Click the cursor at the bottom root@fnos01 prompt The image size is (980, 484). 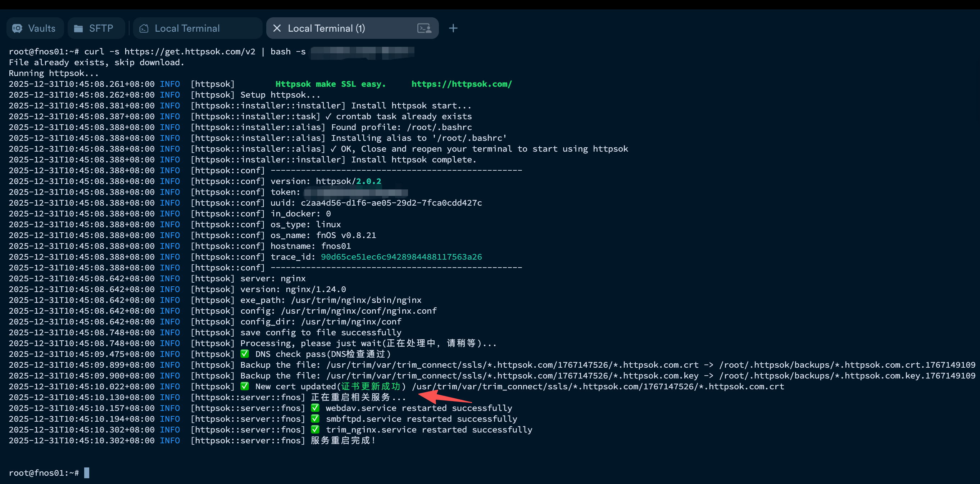pos(87,473)
